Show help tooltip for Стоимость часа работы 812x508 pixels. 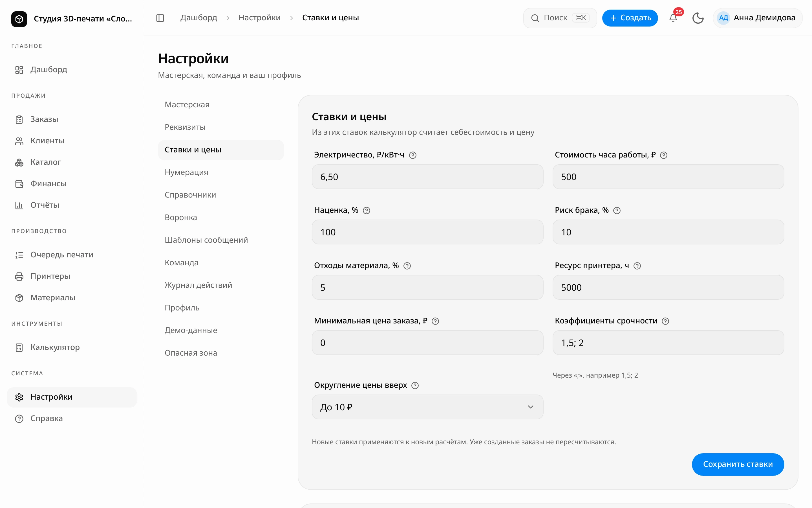663,155
